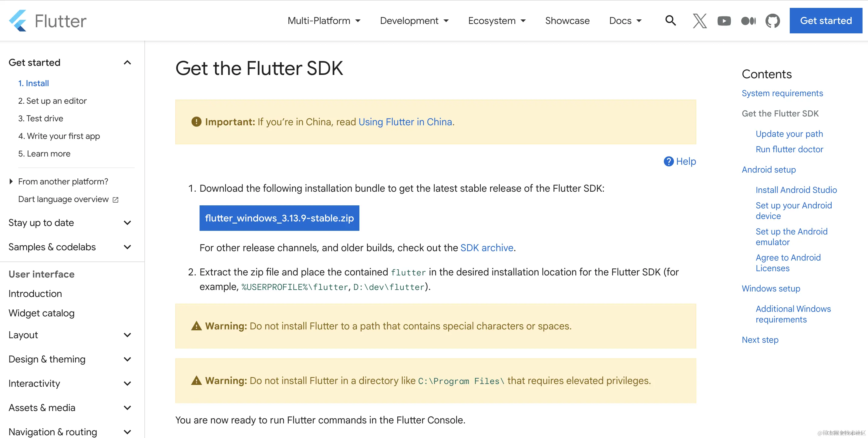Viewport: 868px width, 438px height.
Task: Select Set up an editor sidebar item
Action: tap(52, 101)
